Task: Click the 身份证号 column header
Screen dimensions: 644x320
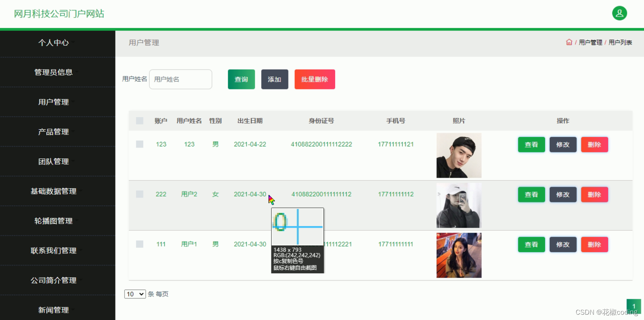Action: [321, 121]
